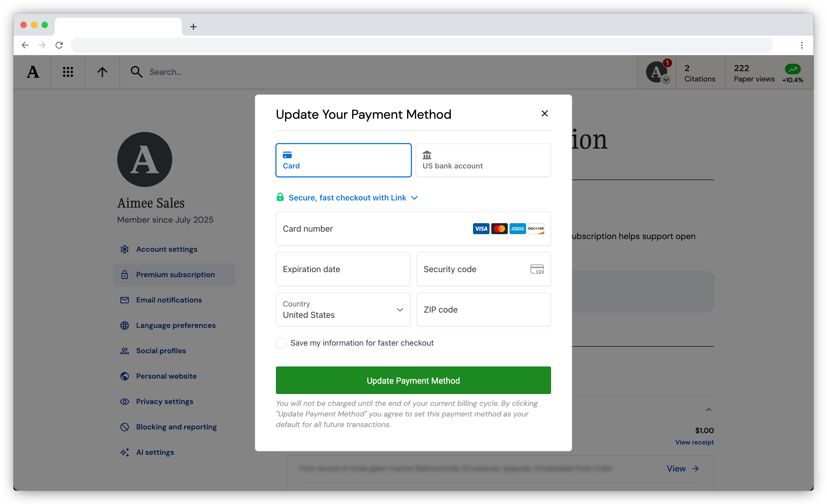Click the Academia logo in the top bar
This screenshot has height=504, width=827.
(33, 72)
